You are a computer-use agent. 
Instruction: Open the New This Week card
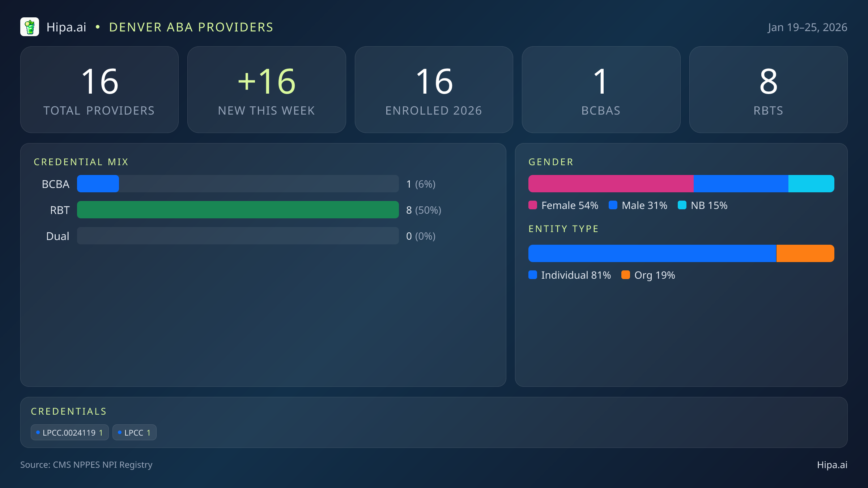267,90
